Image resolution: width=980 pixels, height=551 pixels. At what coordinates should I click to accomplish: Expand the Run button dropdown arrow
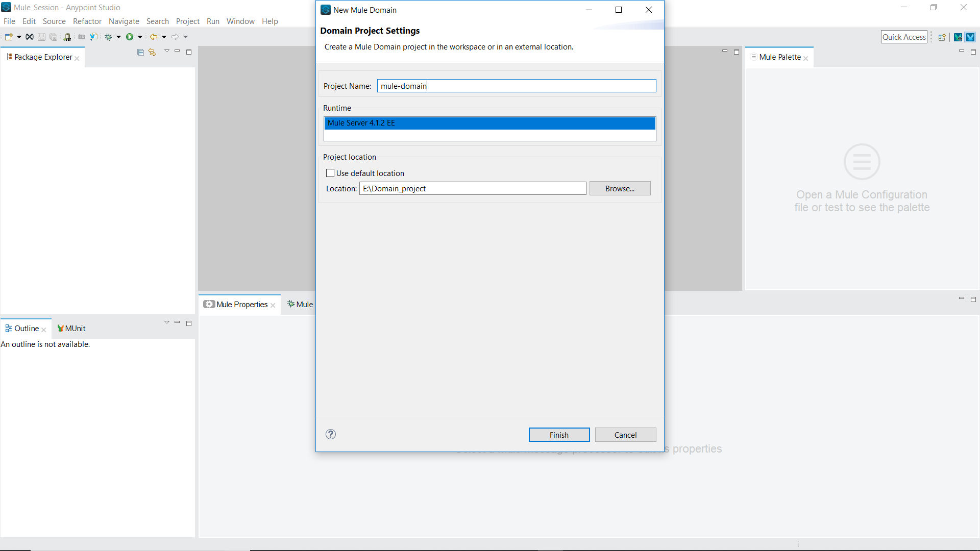tap(140, 37)
